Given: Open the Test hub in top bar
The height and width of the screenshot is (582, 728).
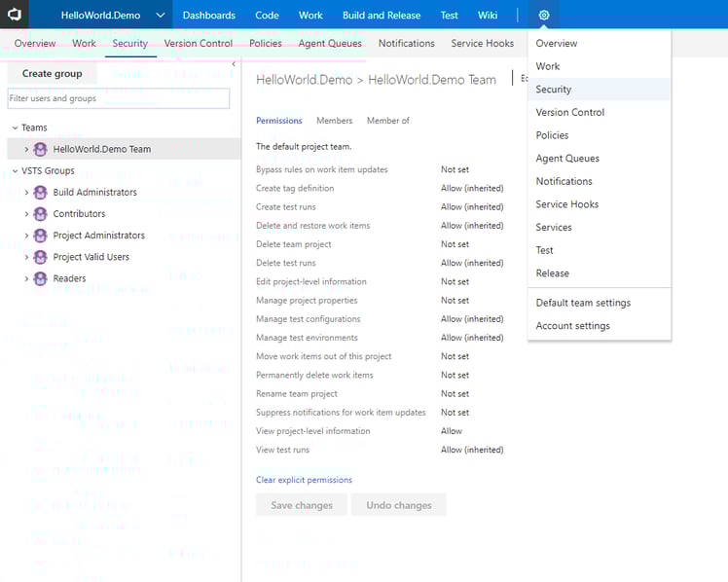Looking at the screenshot, I should click(x=449, y=15).
